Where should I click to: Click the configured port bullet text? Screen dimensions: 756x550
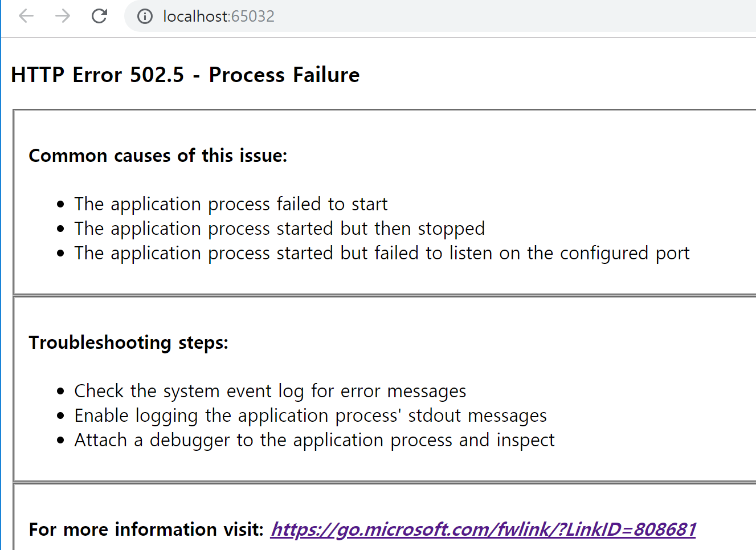click(382, 252)
